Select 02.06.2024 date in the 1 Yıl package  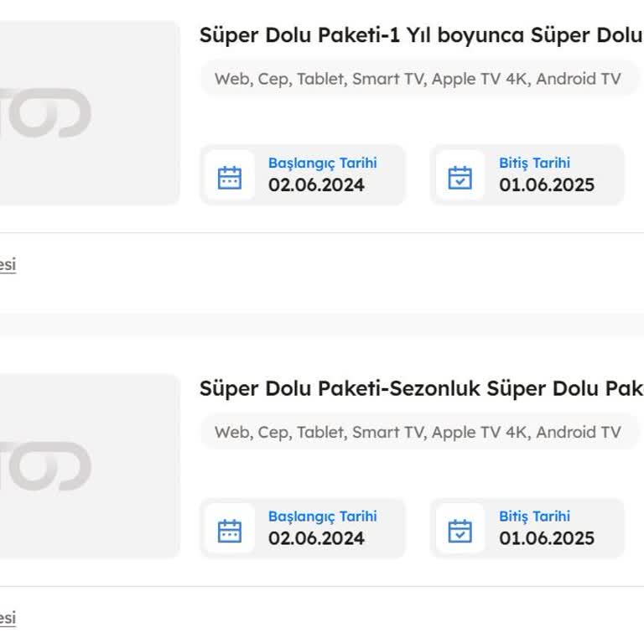(x=316, y=185)
